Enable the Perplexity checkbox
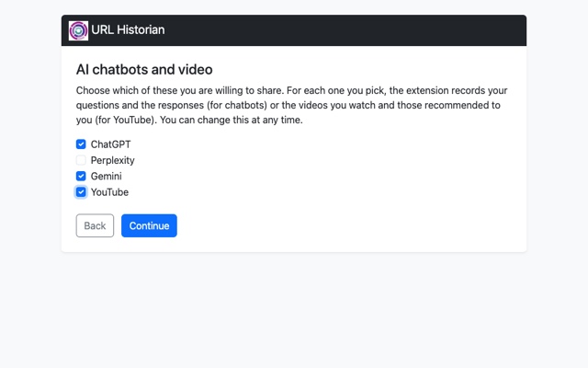This screenshot has width=588, height=368. (x=81, y=160)
